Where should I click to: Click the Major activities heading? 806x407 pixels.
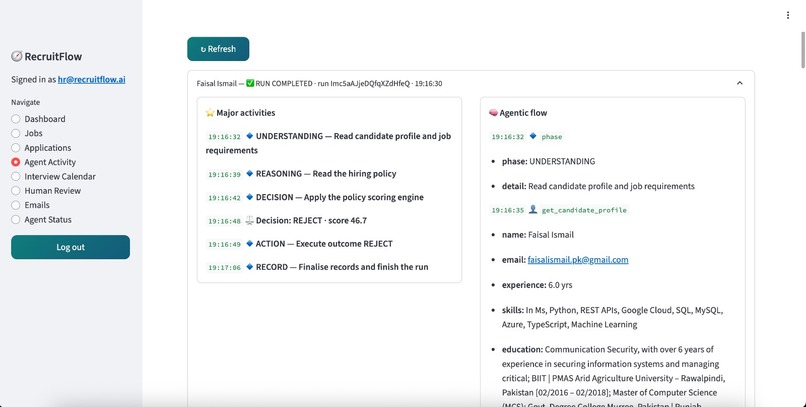pyautogui.click(x=246, y=113)
